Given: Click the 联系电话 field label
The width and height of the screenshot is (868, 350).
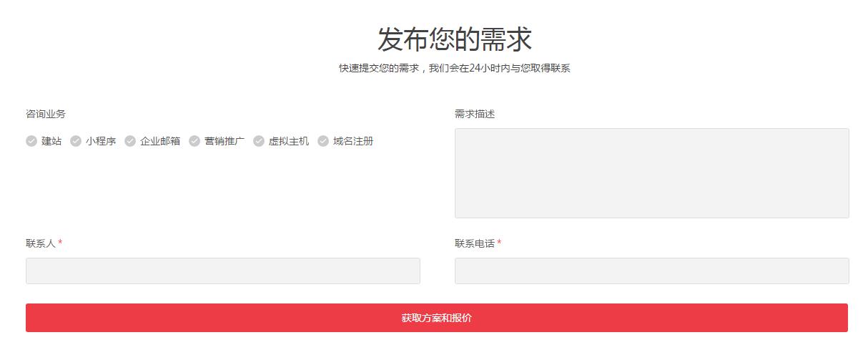Looking at the screenshot, I should (x=475, y=243).
